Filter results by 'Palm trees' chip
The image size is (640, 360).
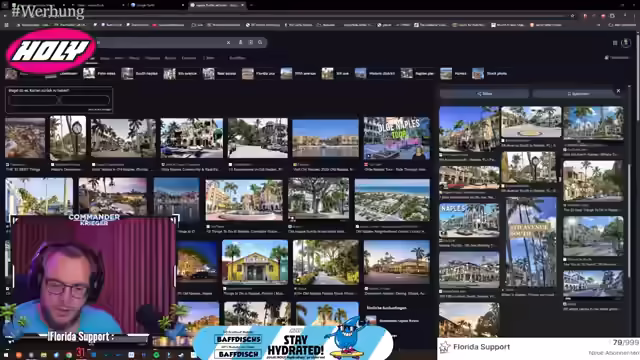(x=100, y=73)
